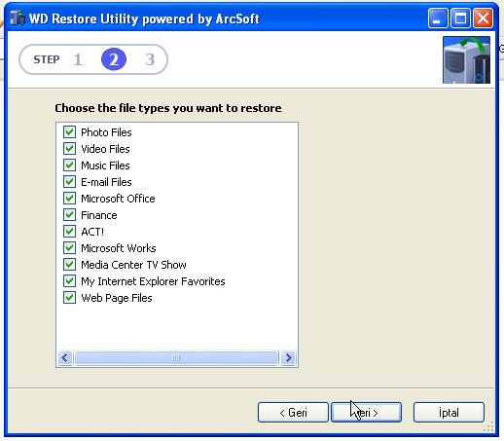
Task: Toggle the E-mail Files checkbox
Action: click(69, 182)
